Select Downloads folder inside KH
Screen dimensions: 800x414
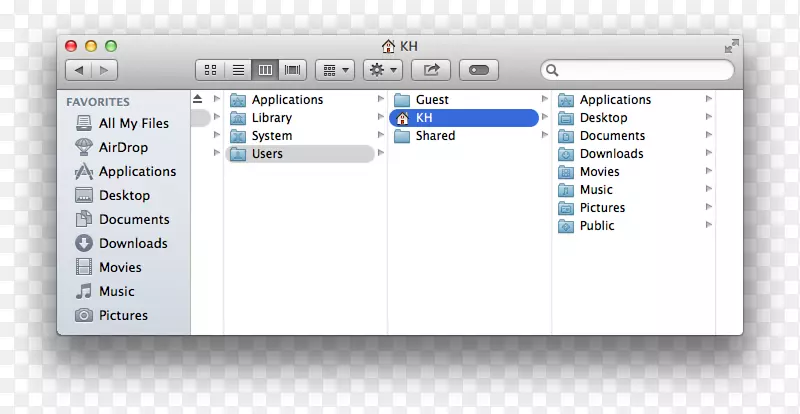629,154
